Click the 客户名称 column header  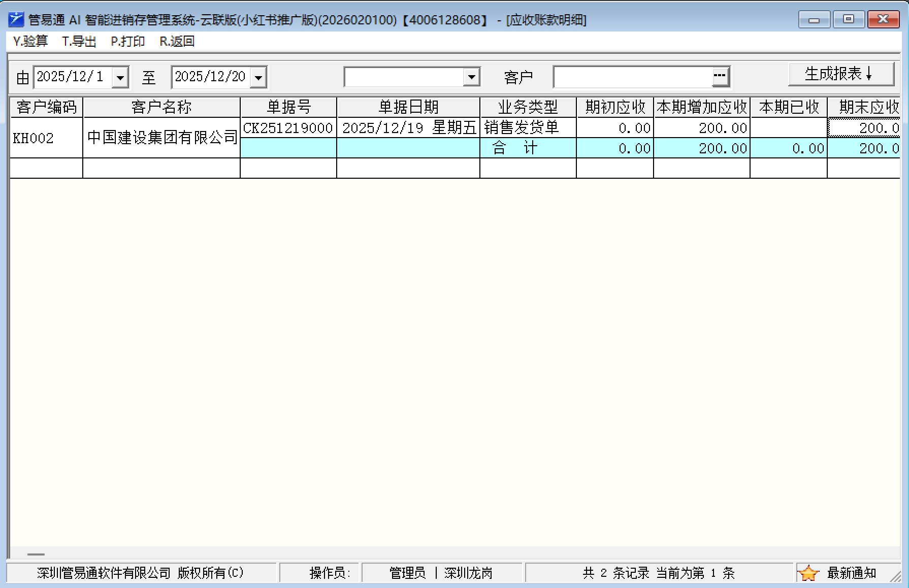click(161, 107)
